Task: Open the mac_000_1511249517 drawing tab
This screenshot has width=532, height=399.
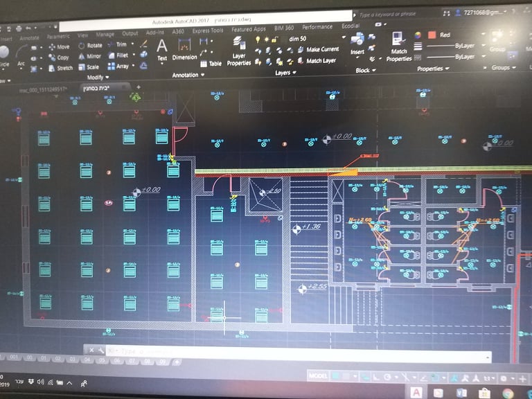Action: [43, 89]
